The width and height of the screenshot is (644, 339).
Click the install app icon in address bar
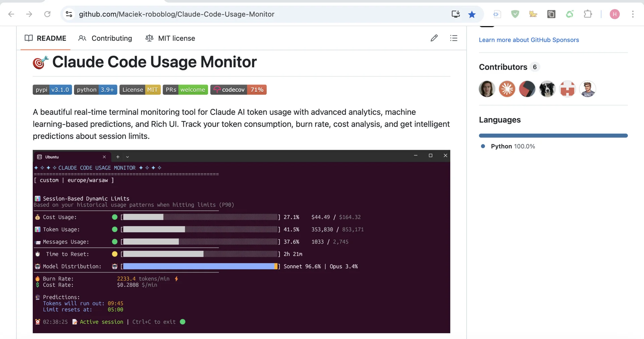(455, 14)
